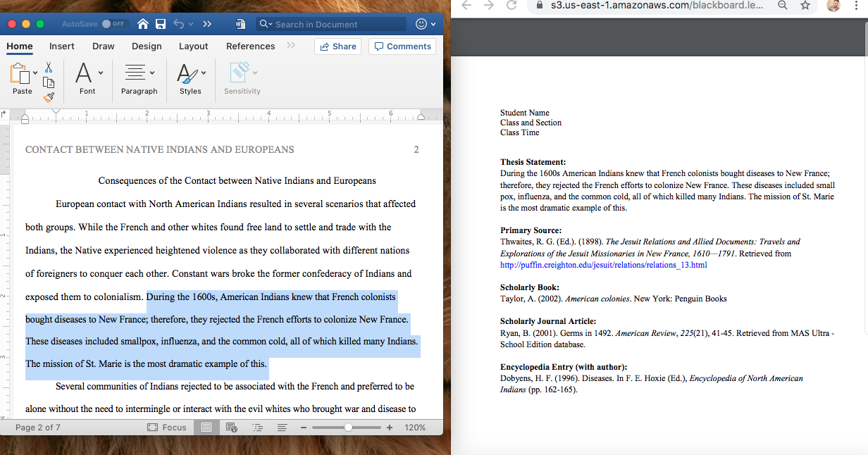Activate the Format Painter brush

click(49, 97)
